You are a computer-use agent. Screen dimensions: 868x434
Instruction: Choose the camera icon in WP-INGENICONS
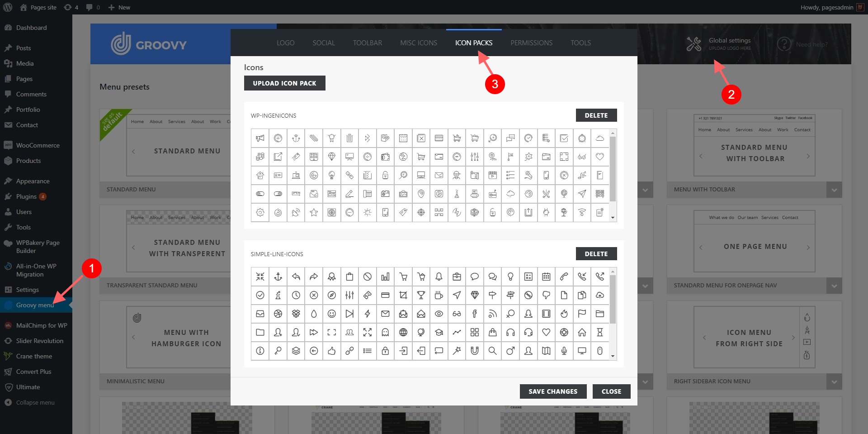(385, 194)
